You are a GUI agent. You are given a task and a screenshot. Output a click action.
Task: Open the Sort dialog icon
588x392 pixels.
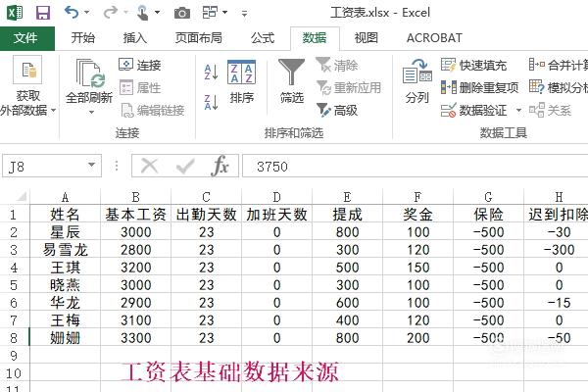coord(241,72)
